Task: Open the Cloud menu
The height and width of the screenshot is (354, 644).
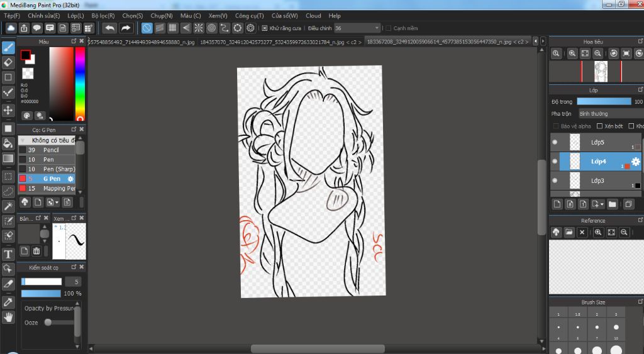Action: 313,16
